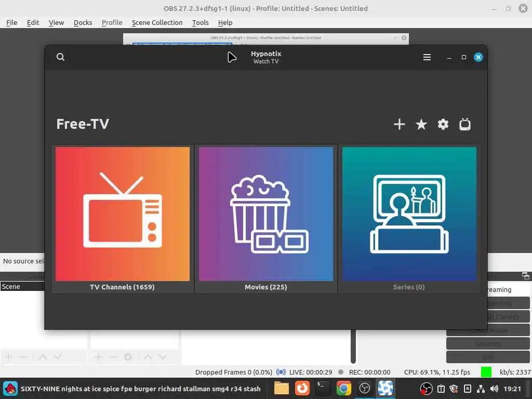Viewport: 532px width, 399px height.
Task: Click the plus icon beside Free-TV
Action: tap(400, 124)
